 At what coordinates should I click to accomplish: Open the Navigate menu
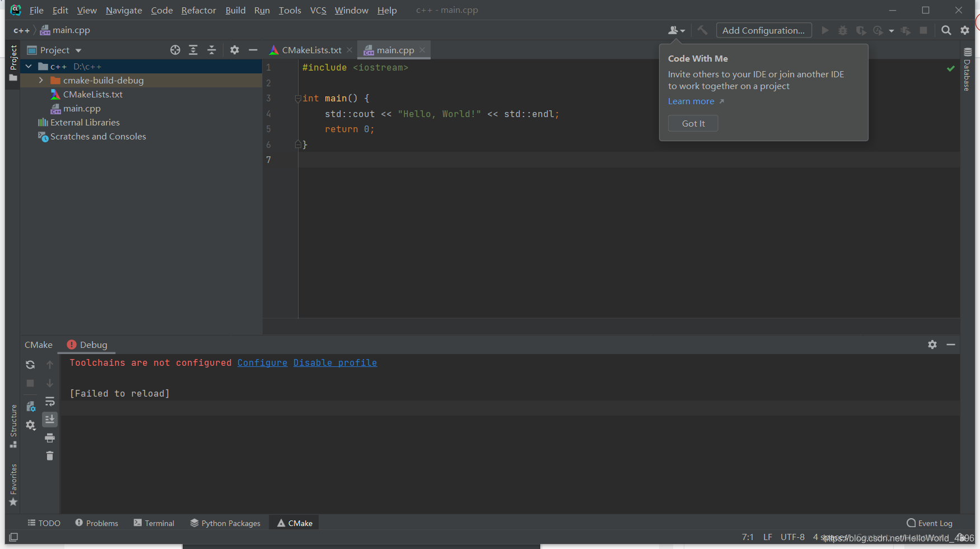(x=124, y=10)
